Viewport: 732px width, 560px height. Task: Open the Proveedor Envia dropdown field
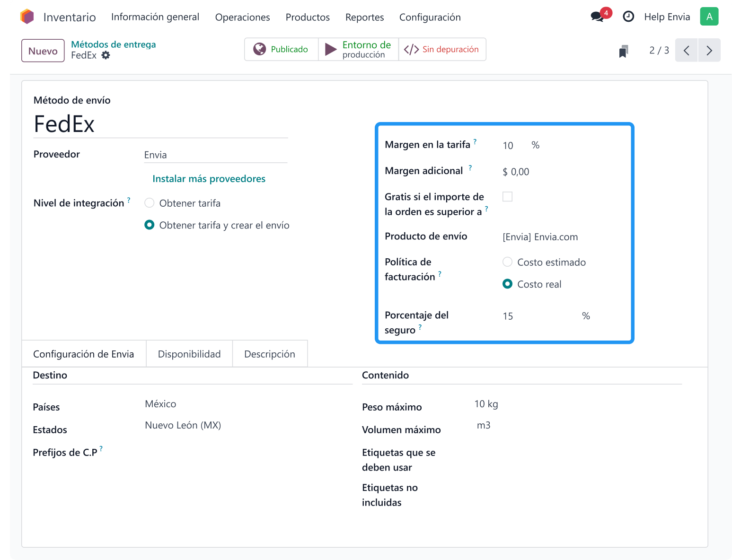click(216, 155)
